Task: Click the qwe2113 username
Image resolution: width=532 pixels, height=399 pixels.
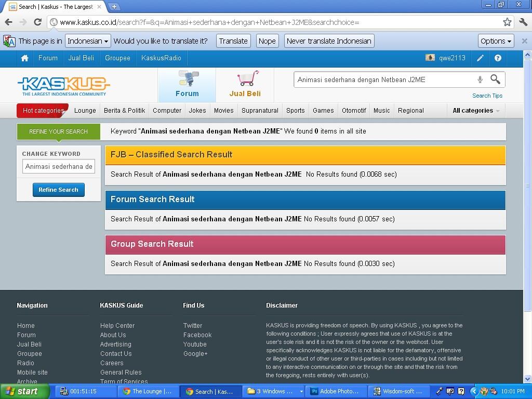Action: tap(452, 58)
